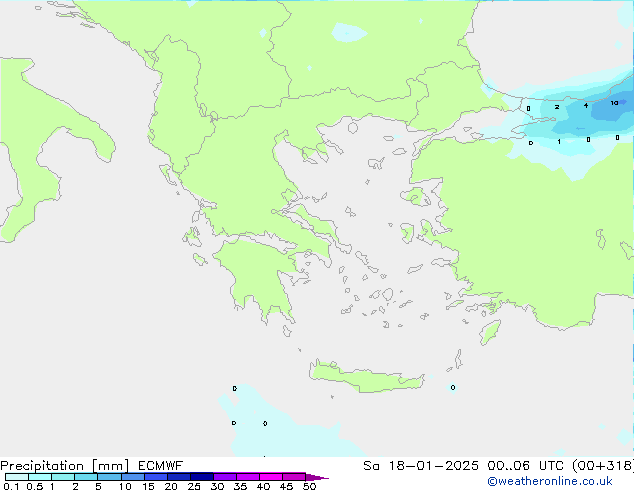The width and height of the screenshot is (634, 490).
Task: Click the legend scale number '0.1'
Action: point(11,486)
